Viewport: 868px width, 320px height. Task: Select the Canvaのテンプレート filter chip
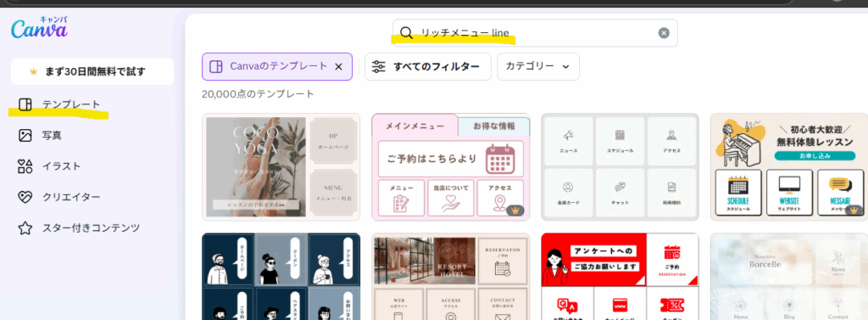(x=277, y=66)
